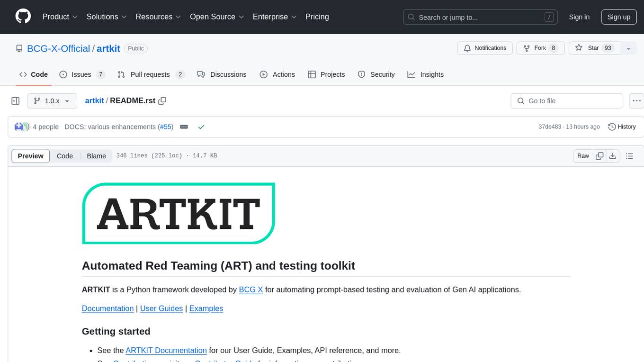This screenshot has height=362, width=644.
Task: Switch to the Insights tab
Action: coord(426,74)
